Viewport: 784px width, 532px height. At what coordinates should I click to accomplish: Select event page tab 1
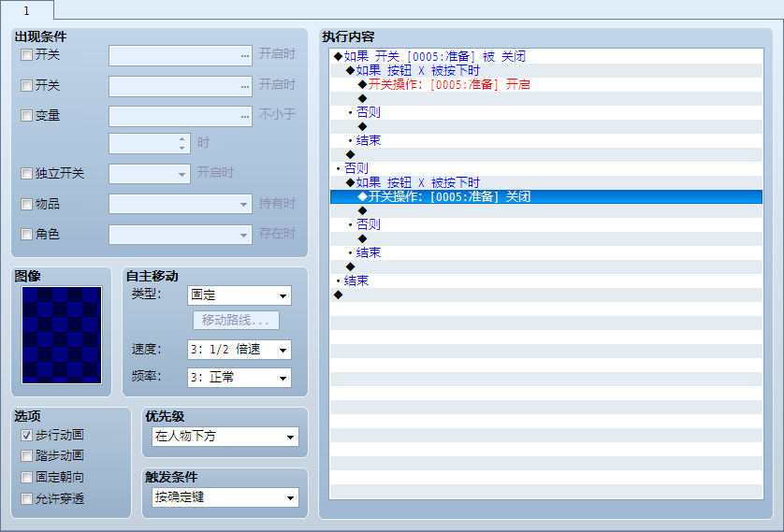pyautogui.click(x=27, y=10)
